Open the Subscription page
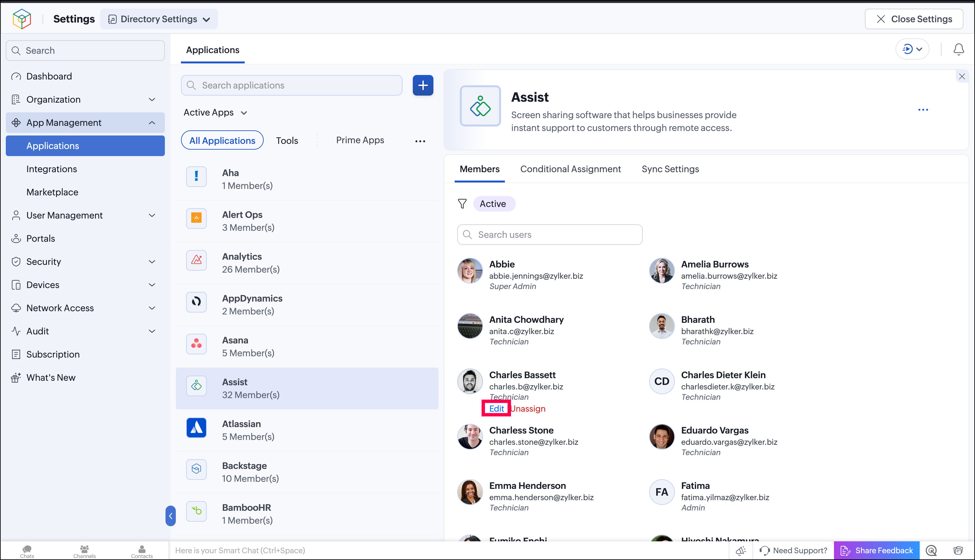This screenshot has width=975, height=560. 85,354
